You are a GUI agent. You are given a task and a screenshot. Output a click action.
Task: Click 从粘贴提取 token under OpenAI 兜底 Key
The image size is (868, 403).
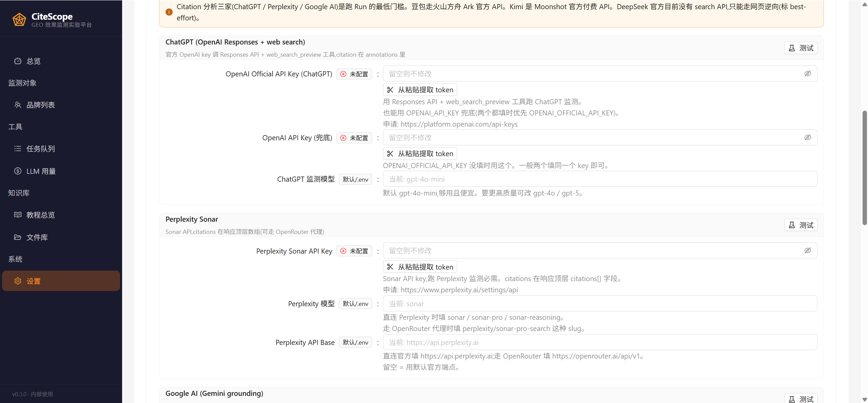coord(420,154)
